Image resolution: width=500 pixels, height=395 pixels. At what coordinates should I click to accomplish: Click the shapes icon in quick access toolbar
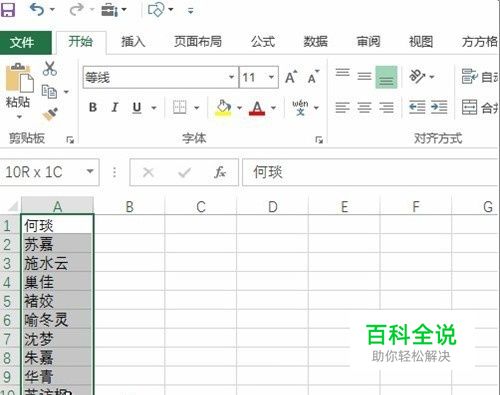click(156, 10)
